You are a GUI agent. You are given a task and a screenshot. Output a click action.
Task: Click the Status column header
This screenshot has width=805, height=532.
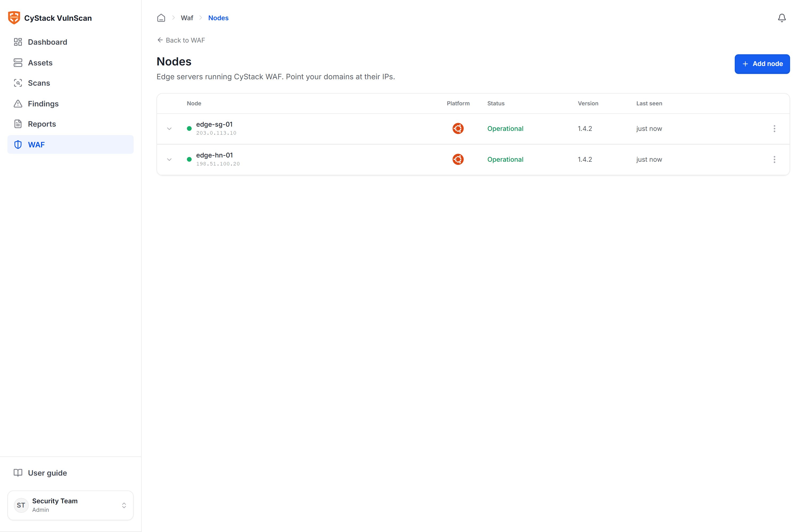496,103
